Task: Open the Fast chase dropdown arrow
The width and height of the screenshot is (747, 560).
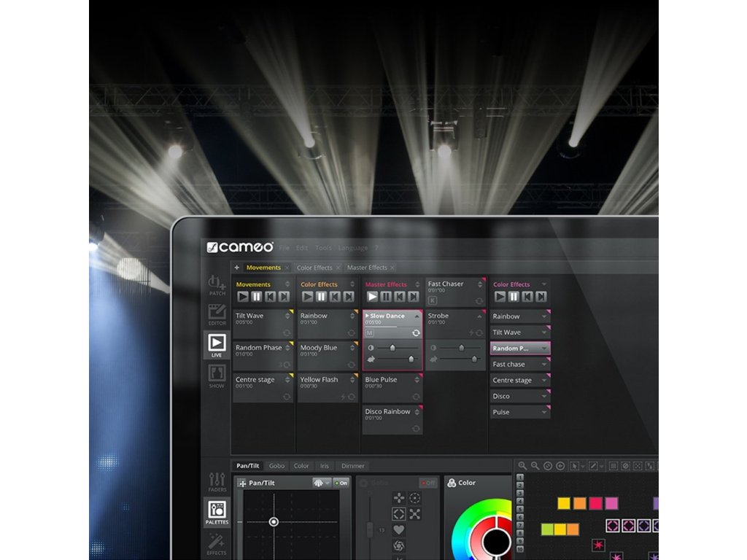Action: (543, 365)
